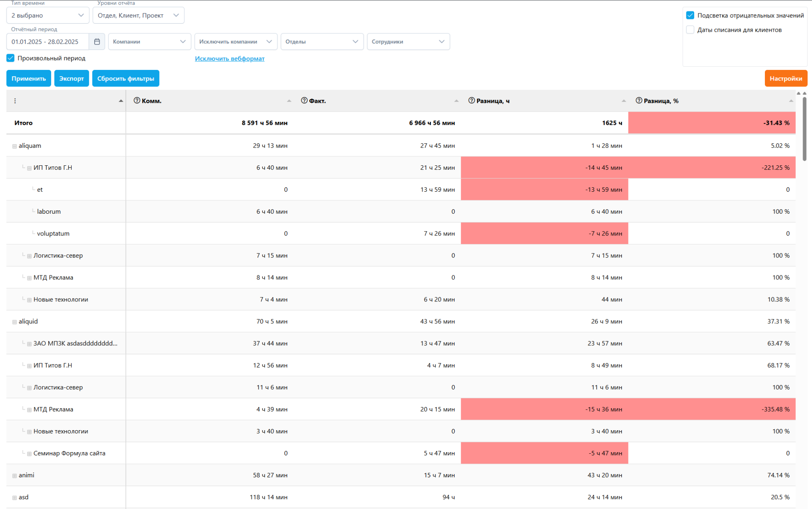Click help icon next to Факт. header

pyautogui.click(x=304, y=100)
